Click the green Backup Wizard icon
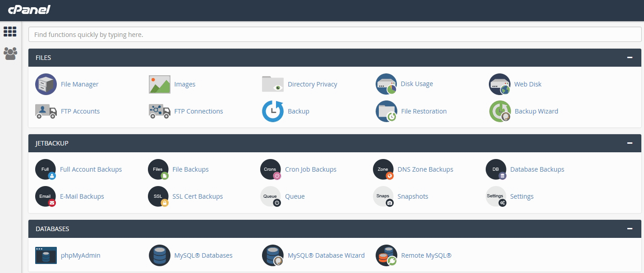This screenshot has width=644, height=273. click(500, 111)
